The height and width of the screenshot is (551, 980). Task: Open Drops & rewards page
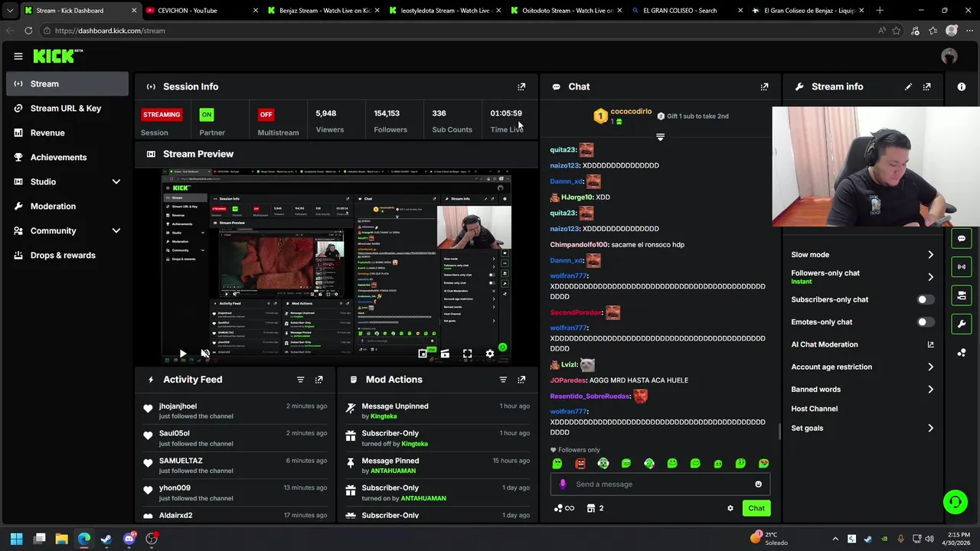tap(67, 256)
